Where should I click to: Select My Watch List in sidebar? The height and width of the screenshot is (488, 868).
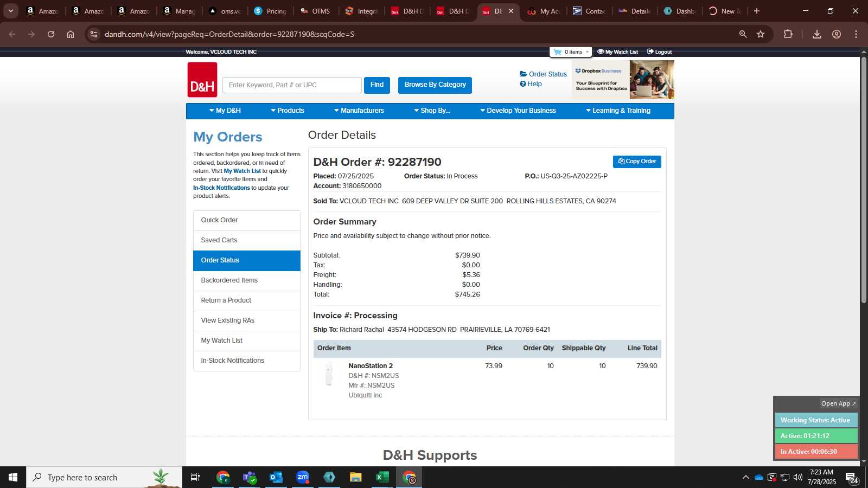[247, 341]
